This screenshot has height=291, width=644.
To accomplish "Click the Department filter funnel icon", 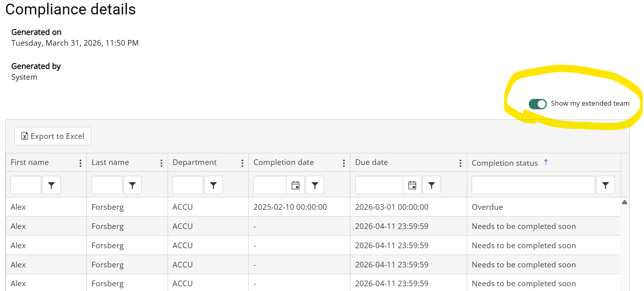I will tap(213, 185).
